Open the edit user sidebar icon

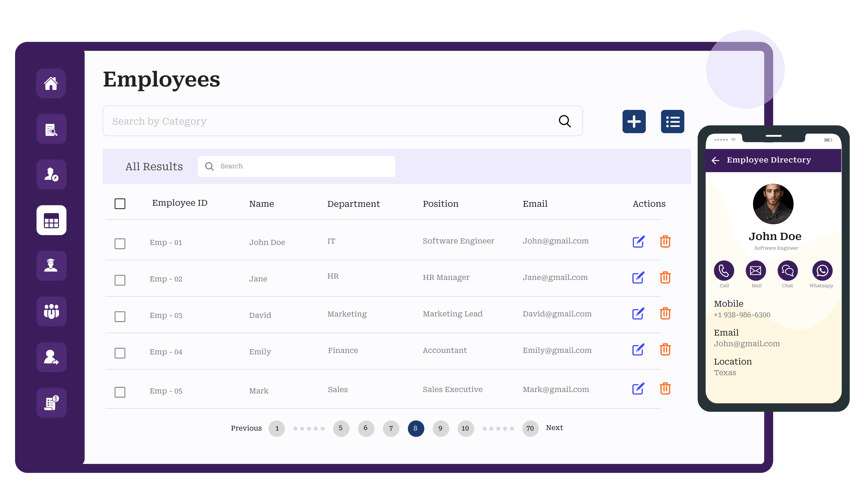coord(51,175)
